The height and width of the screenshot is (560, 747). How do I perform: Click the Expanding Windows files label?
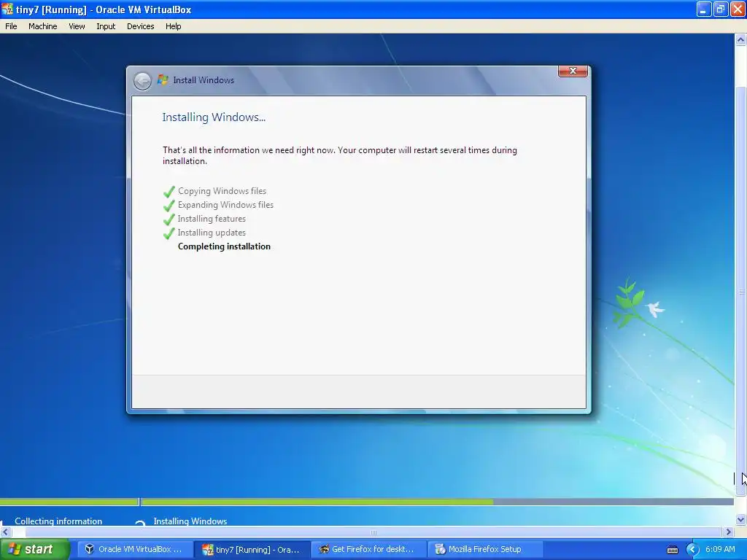point(225,205)
